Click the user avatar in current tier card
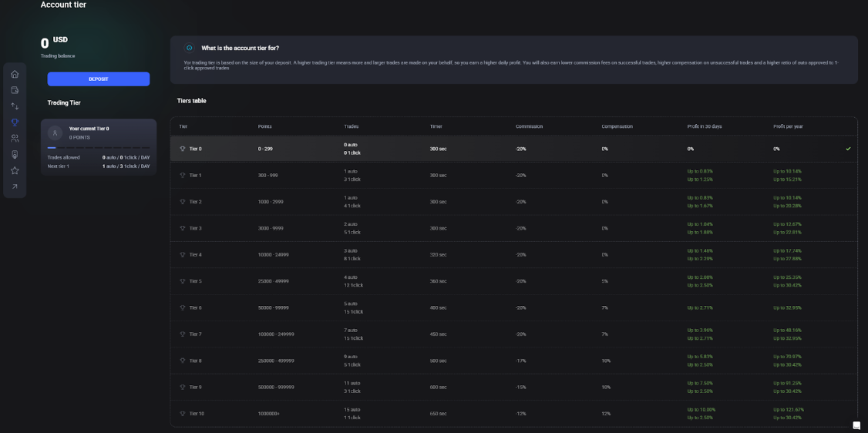 (55, 133)
